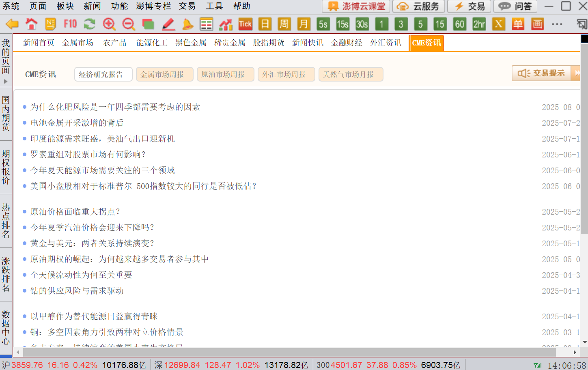
Task: Open the alert bell icon
Action: [187, 24]
